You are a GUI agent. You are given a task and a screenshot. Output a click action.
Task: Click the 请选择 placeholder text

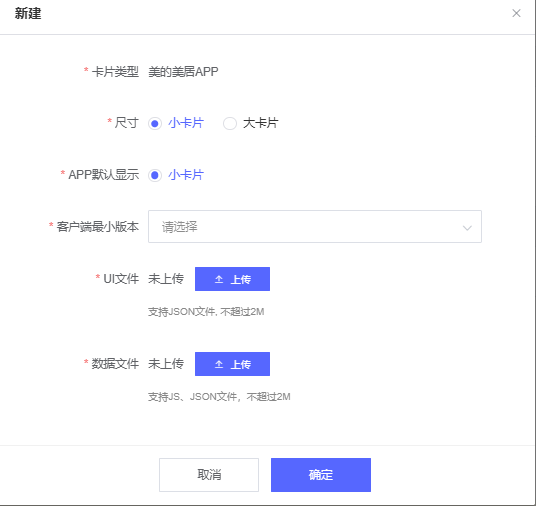click(x=179, y=227)
